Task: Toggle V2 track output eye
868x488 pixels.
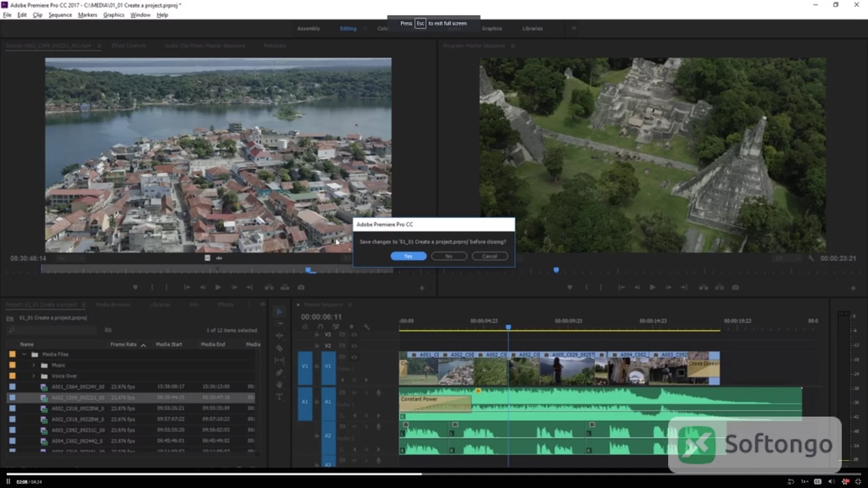Action: (354, 346)
